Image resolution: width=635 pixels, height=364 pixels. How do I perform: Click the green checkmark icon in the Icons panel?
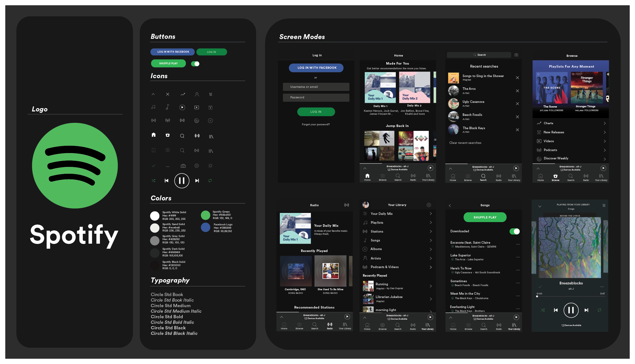153,166
